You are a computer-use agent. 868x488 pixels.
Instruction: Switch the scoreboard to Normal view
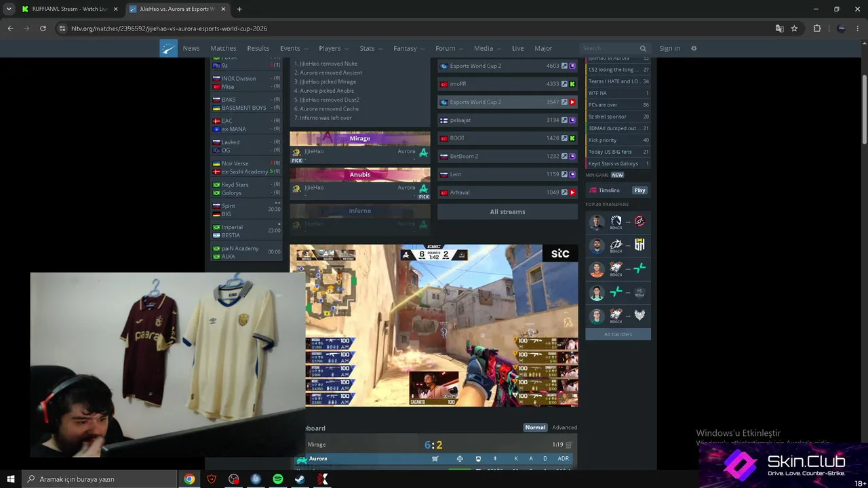(x=535, y=428)
